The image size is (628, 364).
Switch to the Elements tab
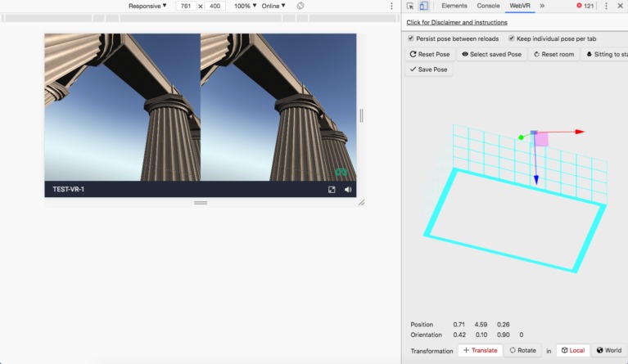(454, 6)
